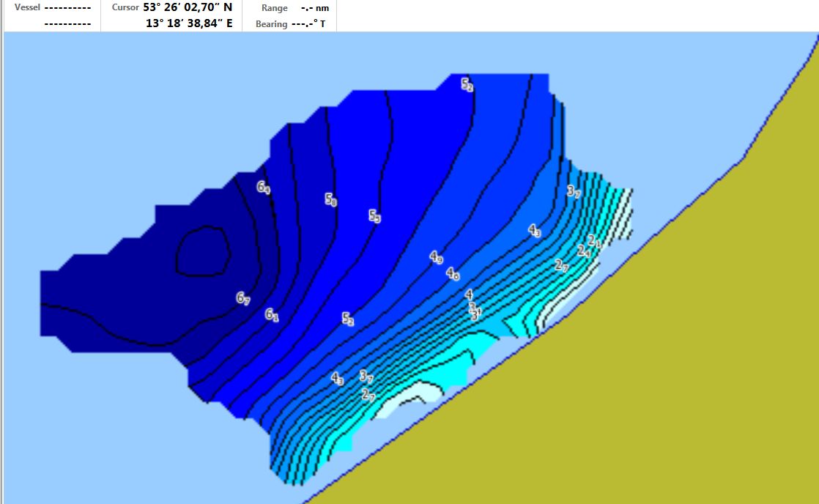Click the Vessel label in the status bar
Viewport: 819px width, 504px height.
27,8
